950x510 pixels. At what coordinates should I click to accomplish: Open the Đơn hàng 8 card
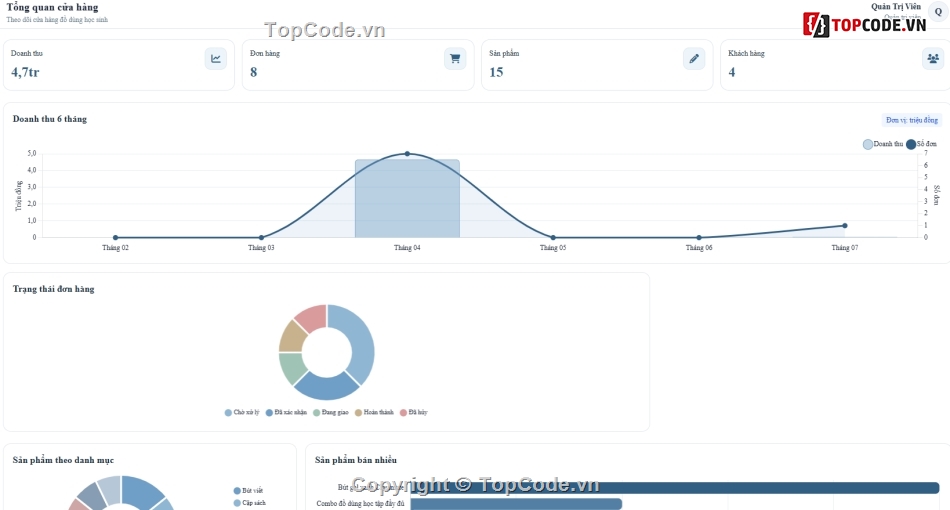pos(358,65)
